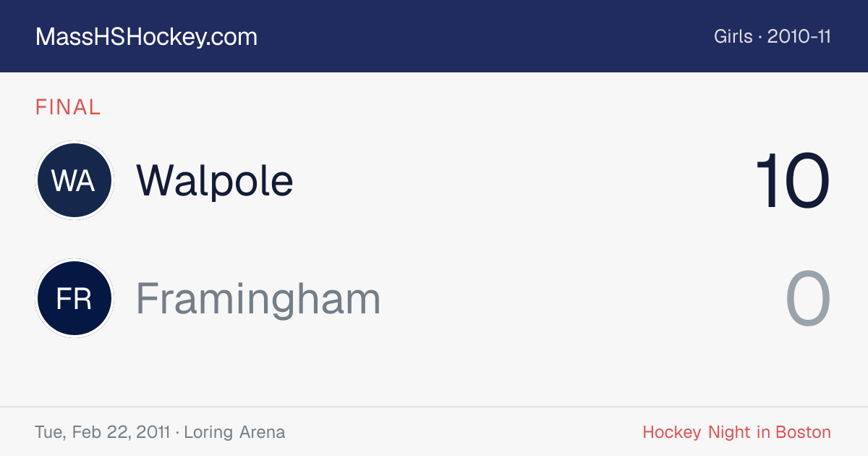
Task: Click the navy header bar's empty center
Action: tap(485, 36)
